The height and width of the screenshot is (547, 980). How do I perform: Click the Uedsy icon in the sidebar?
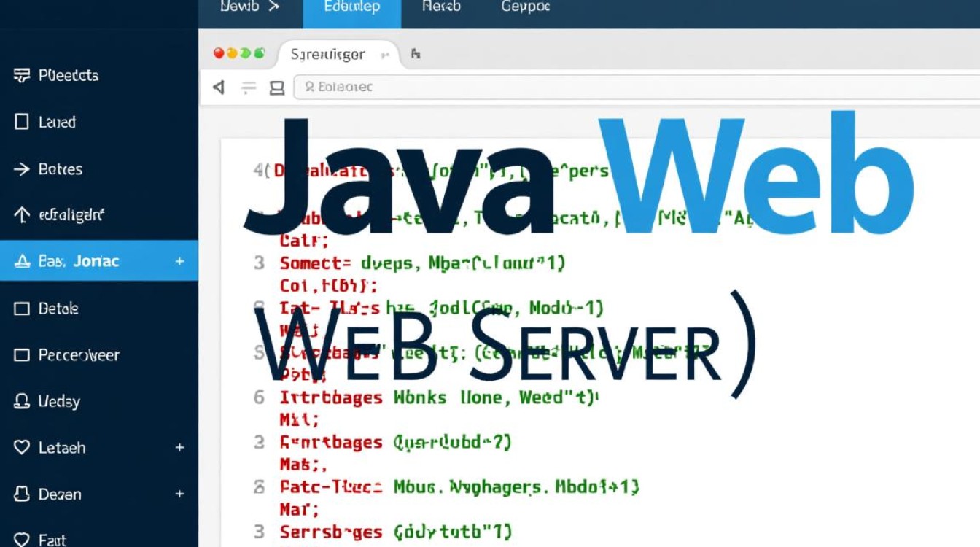pyautogui.click(x=22, y=401)
